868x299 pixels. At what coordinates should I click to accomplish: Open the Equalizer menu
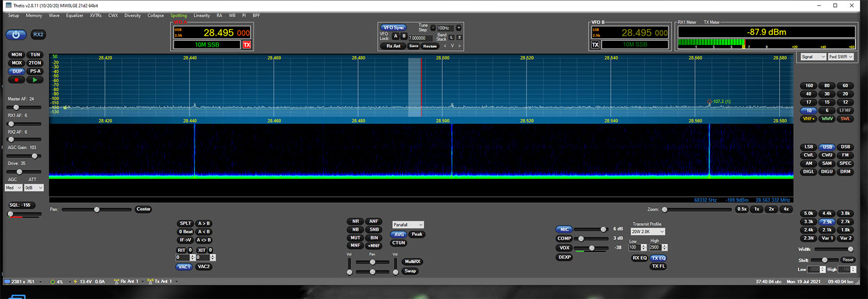pos(75,16)
